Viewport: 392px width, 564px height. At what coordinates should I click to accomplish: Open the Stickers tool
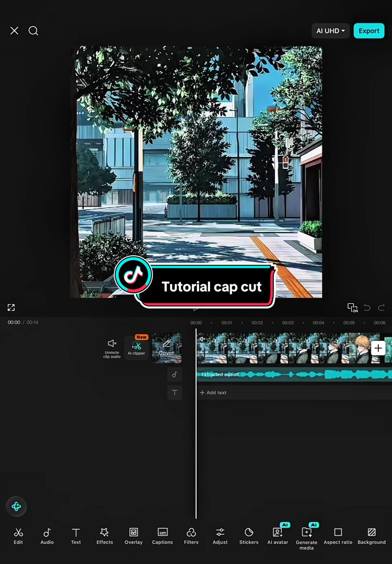pos(249,536)
